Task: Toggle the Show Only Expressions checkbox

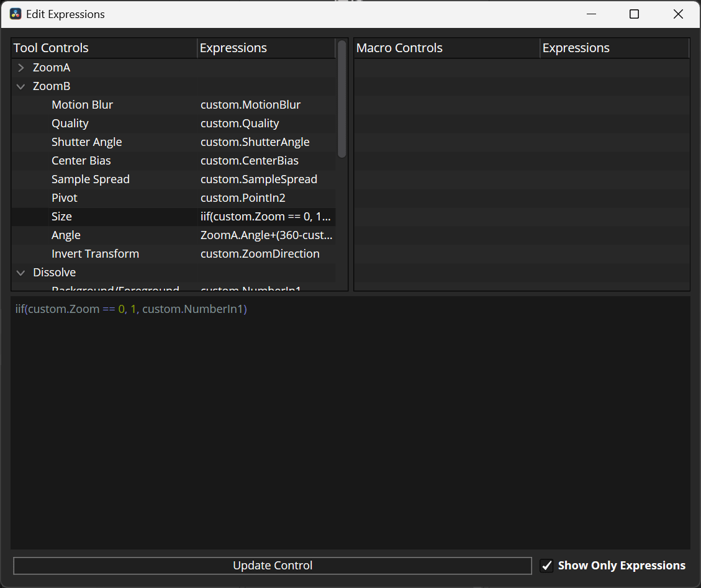Action: [546, 566]
